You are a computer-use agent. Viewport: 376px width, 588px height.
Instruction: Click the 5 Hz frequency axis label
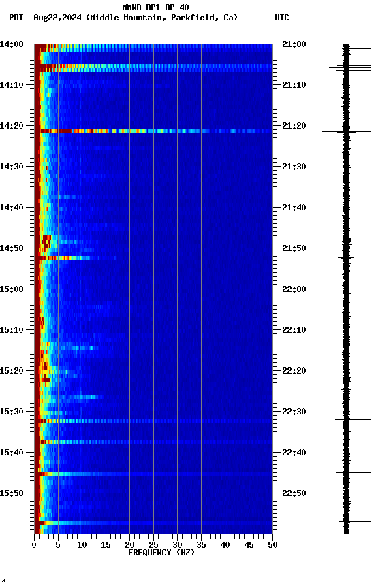[58, 545]
